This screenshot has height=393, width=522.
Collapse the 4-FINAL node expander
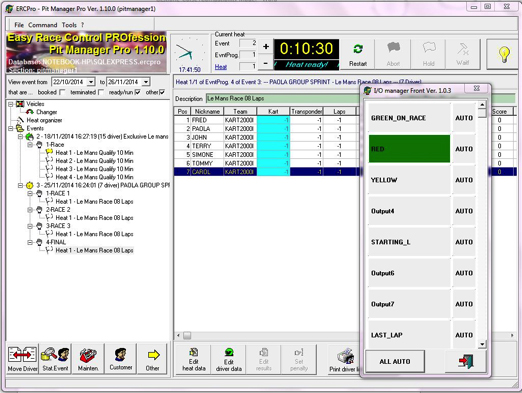point(30,242)
